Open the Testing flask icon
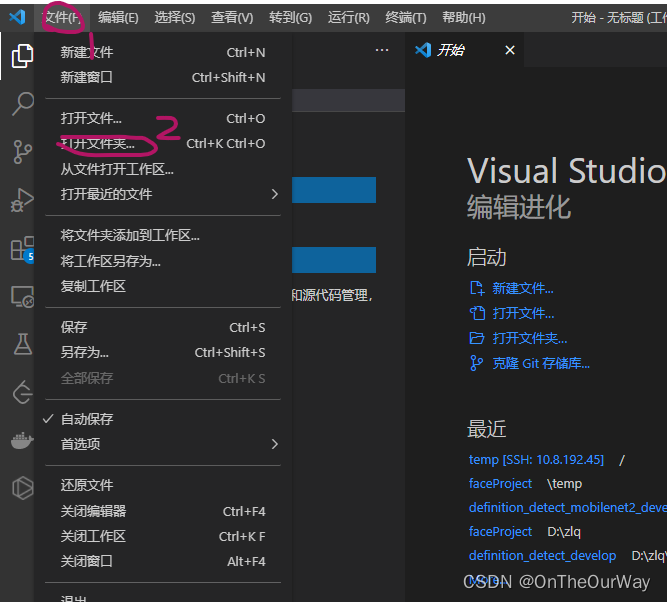This screenshot has height=602, width=667. tap(23, 344)
